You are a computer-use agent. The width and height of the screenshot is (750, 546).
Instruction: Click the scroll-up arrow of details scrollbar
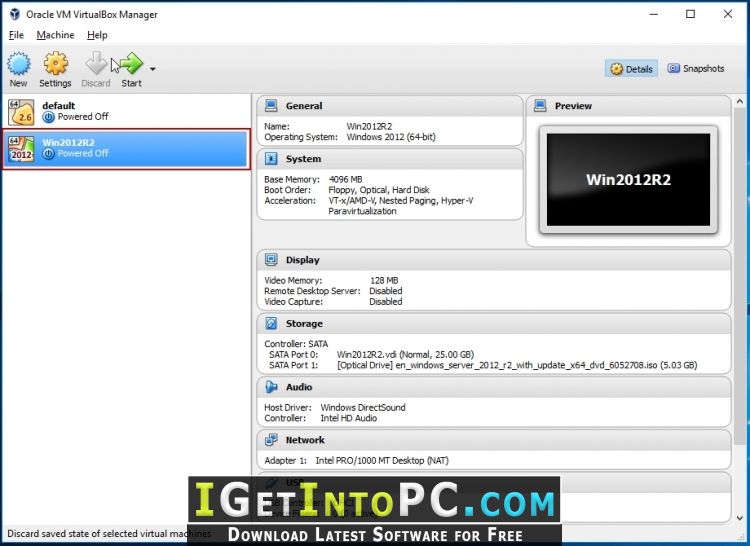point(739,101)
